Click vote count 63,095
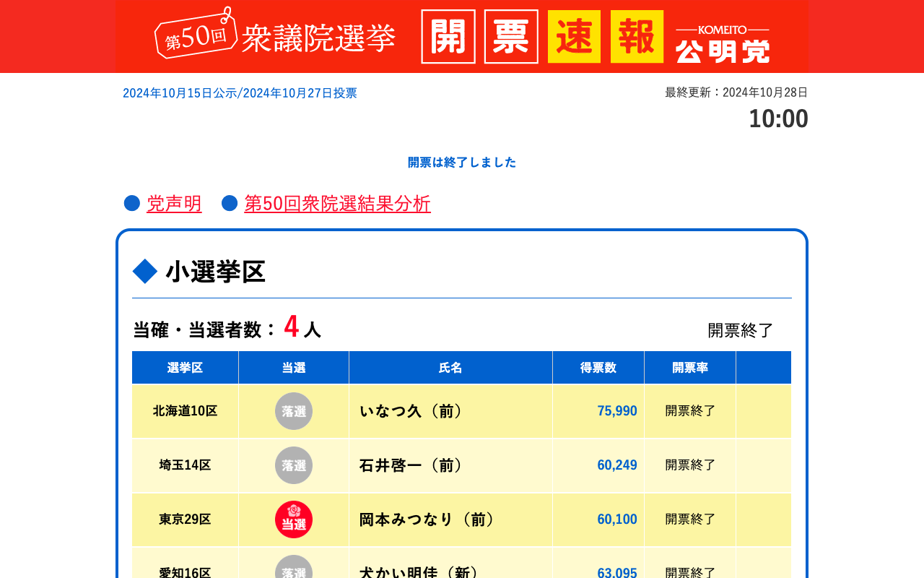 [x=617, y=572]
